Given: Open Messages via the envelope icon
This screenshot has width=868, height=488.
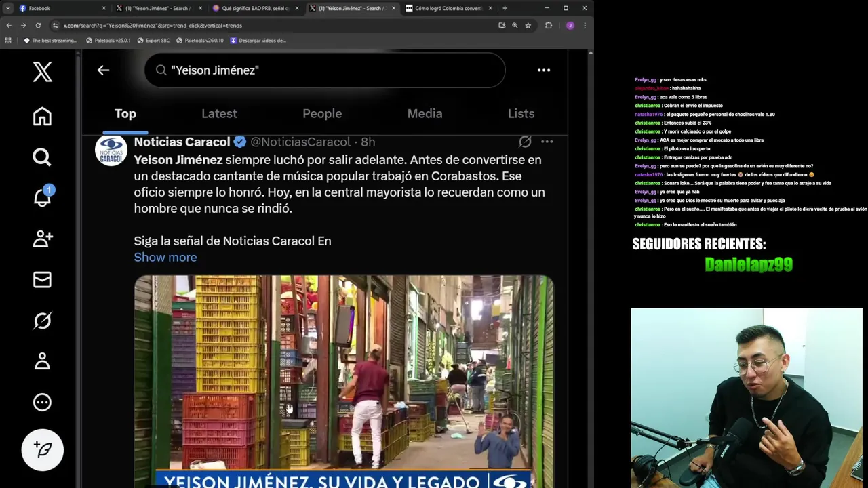Looking at the screenshot, I should point(42,279).
